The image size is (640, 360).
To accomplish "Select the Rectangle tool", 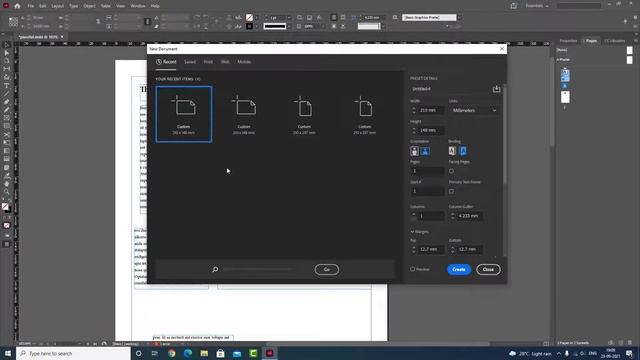I will coord(7,127).
